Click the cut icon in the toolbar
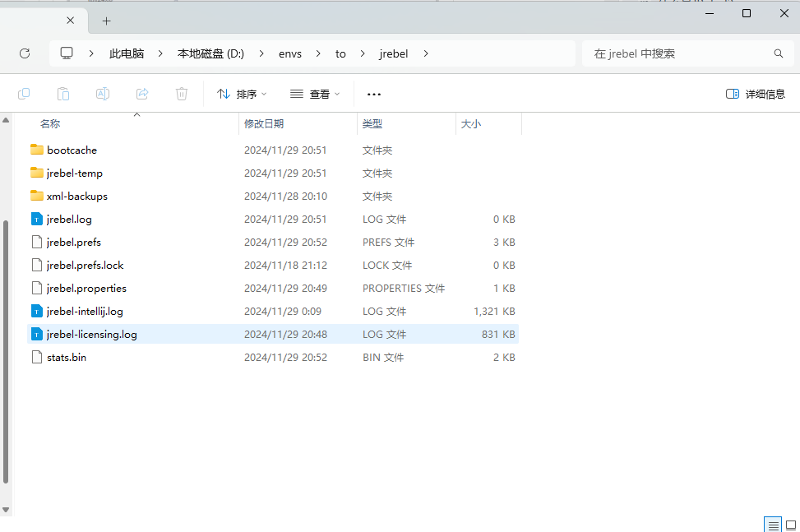 tap(24, 94)
